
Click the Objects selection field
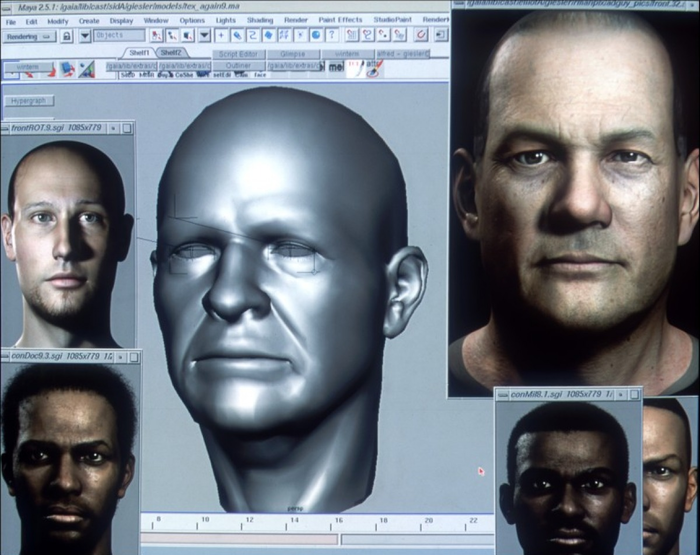coord(118,35)
